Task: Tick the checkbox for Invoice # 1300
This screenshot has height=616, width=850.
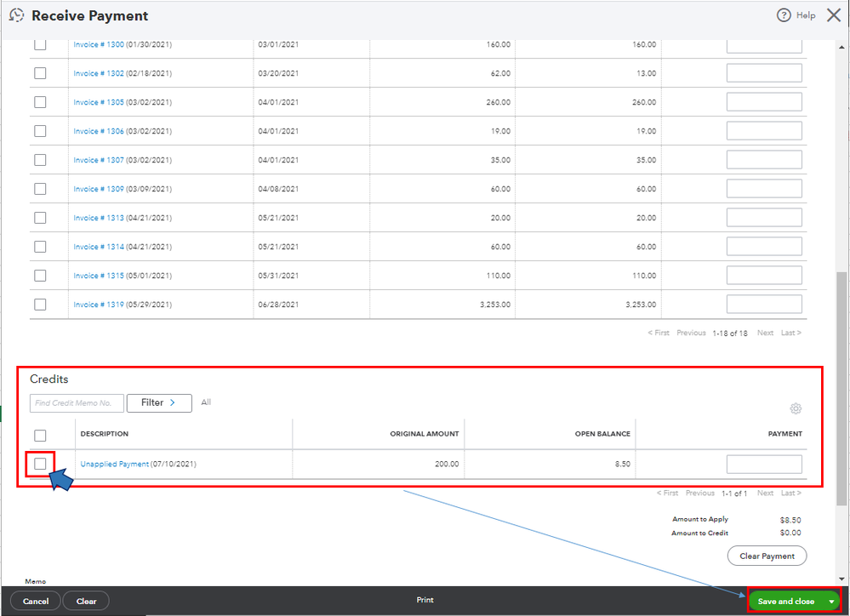Action: coord(40,44)
